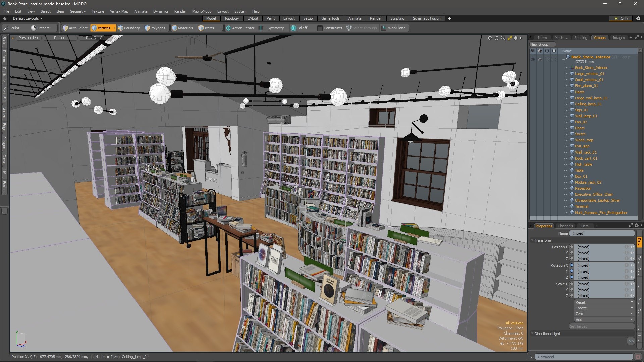644x362 pixels.
Task: Switch to Vertices selection mode
Action: pyautogui.click(x=103, y=28)
